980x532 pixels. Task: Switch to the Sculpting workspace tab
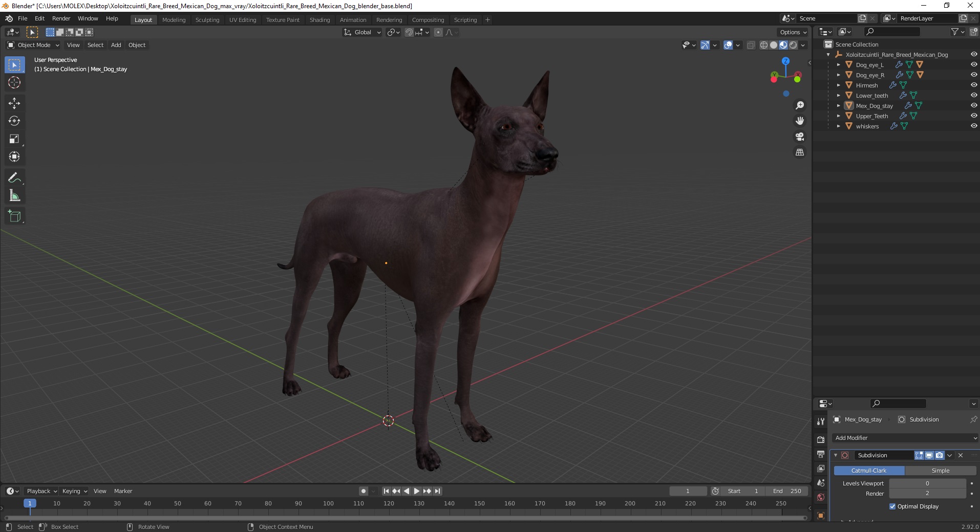(x=207, y=20)
